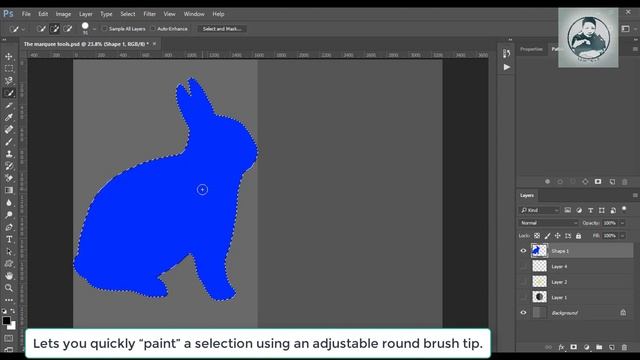Choose Add to selection mode
The image size is (640, 360).
(x=54, y=29)
